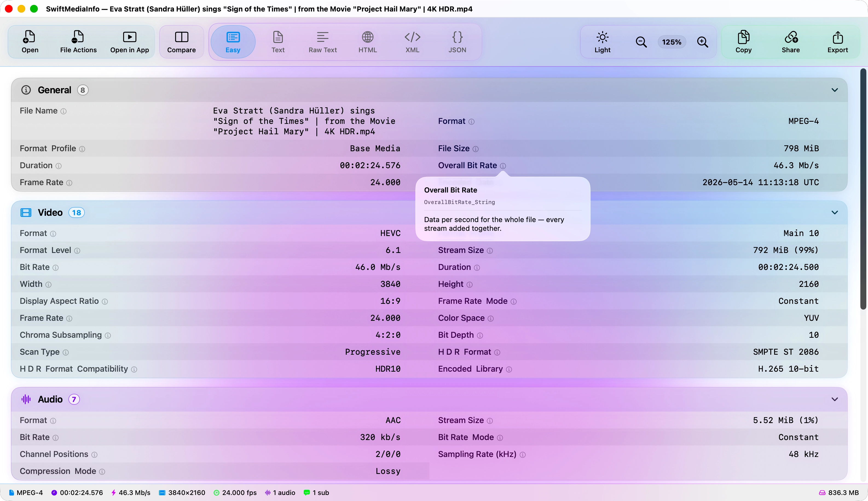Copy the report with Copy button

pyautogui.click(x=743, y=42)
